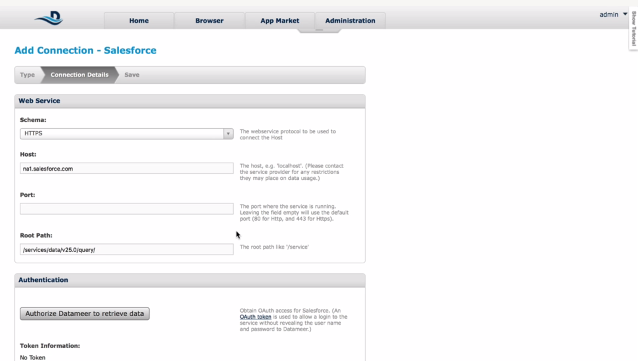Click the Schema dropdown arrow button
638x361 pixels.
pos(228,133)
